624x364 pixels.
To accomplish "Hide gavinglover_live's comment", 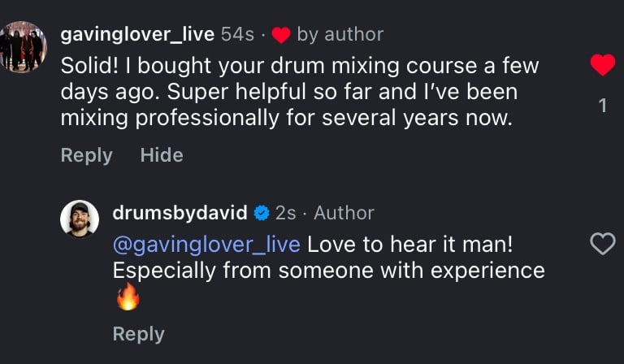I will [x=162, y=155].
